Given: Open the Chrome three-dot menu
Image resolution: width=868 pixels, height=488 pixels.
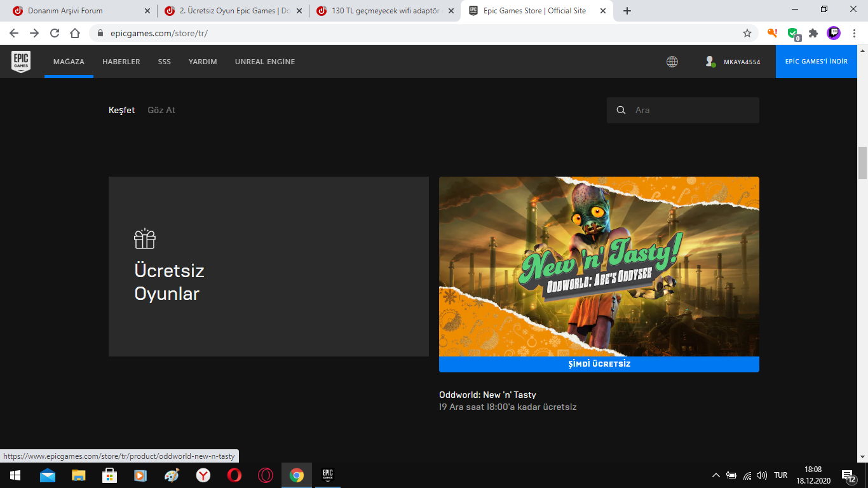Looking at the screenshot, I should pos(854,33).
